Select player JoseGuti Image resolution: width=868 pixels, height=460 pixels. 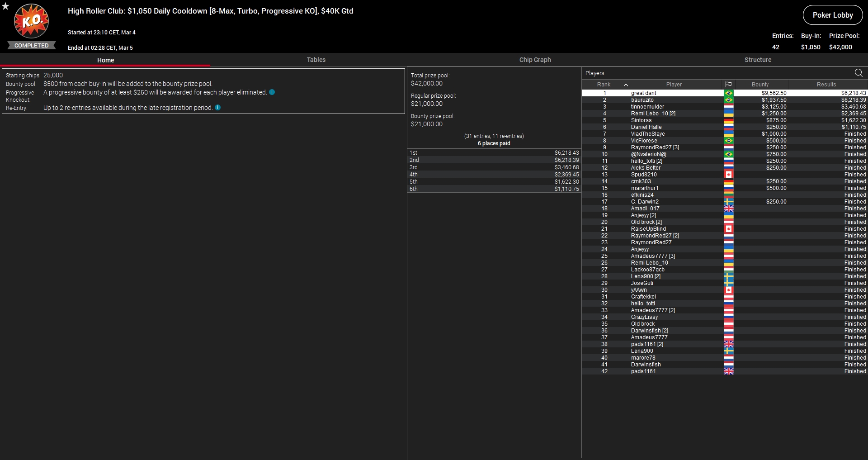(724, 283)
